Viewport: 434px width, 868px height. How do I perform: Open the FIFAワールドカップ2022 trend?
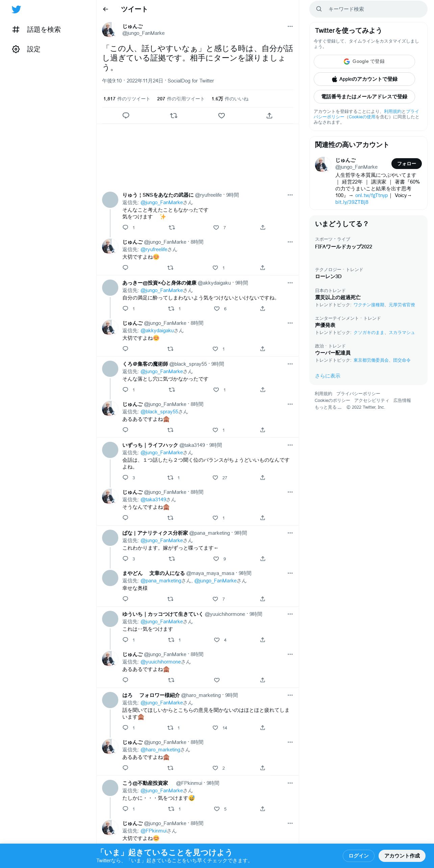coord(343,247)
